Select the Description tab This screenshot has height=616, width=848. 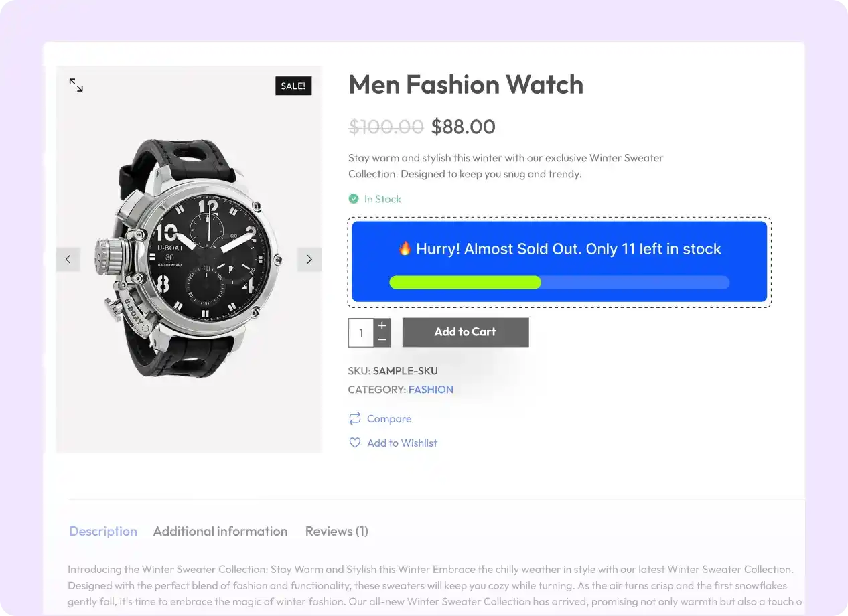103,530
